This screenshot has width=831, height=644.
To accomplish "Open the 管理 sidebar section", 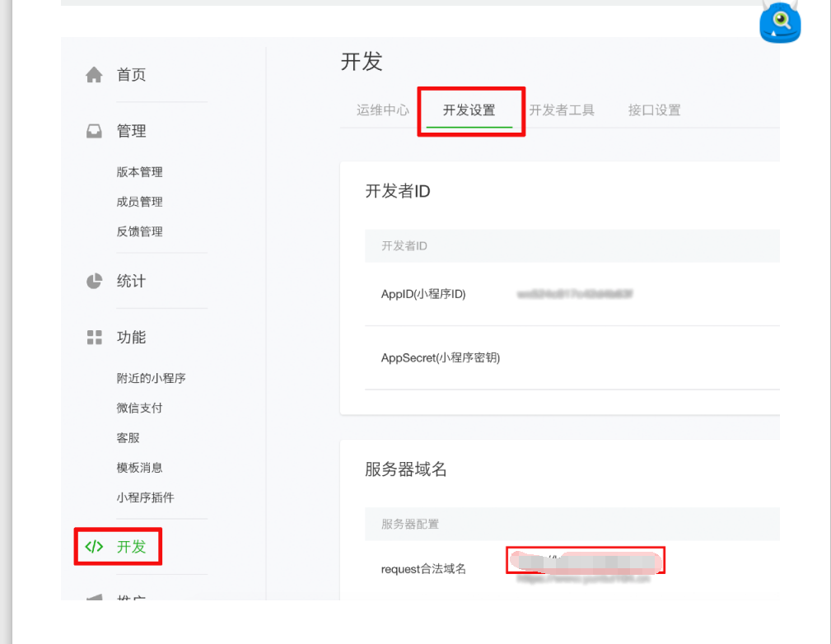I will (131, 131).
